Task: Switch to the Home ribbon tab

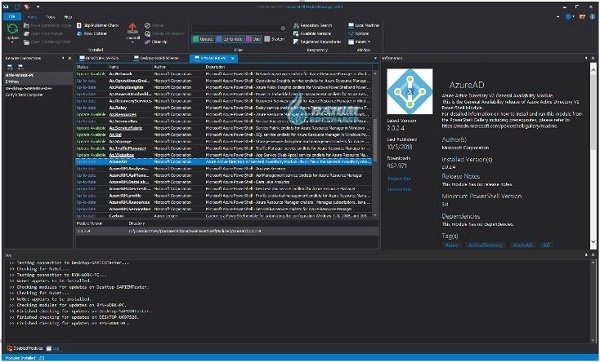Action: coord(33,17)
